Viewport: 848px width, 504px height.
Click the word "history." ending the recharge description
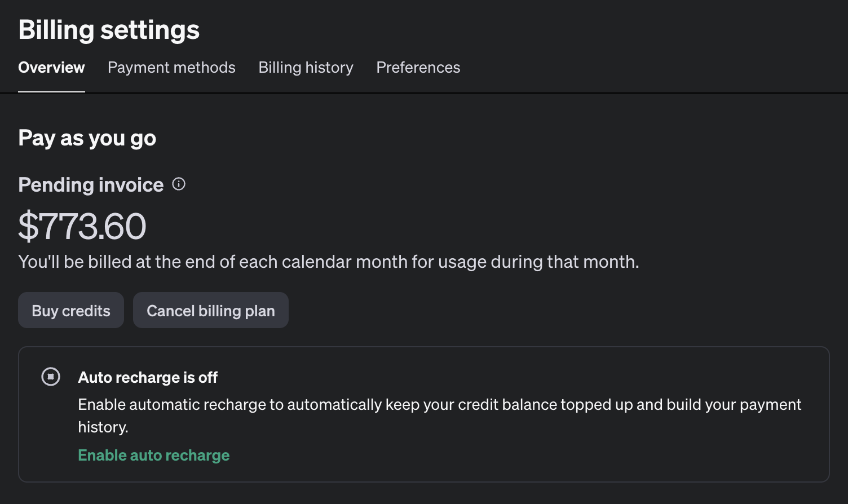pyautogui.click(x=103, y=427)
